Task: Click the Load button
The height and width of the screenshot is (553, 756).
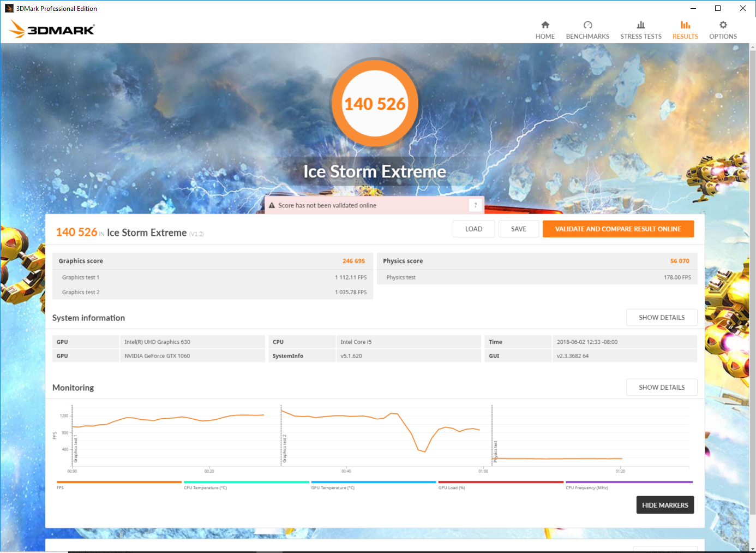Action: (473, 229)
